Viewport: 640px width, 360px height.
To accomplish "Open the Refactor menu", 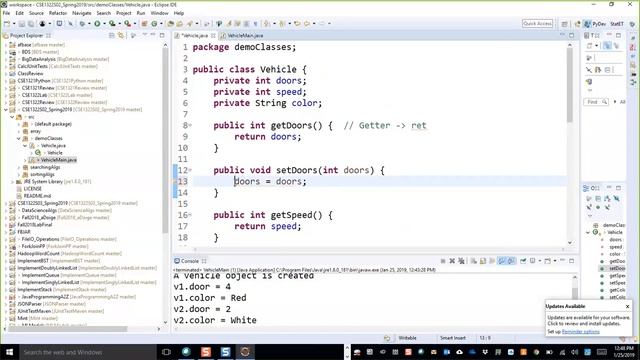I will coord(58,13).
